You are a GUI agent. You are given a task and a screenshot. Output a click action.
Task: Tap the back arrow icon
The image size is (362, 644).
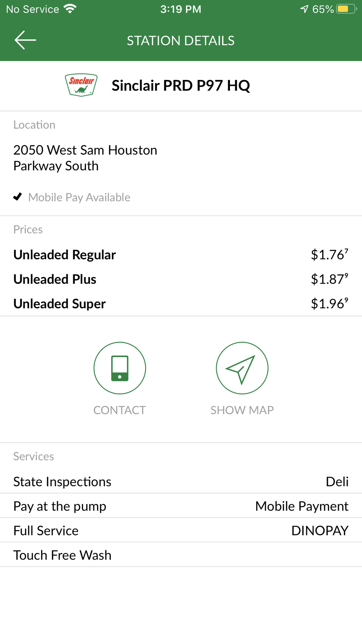point(25,40)
